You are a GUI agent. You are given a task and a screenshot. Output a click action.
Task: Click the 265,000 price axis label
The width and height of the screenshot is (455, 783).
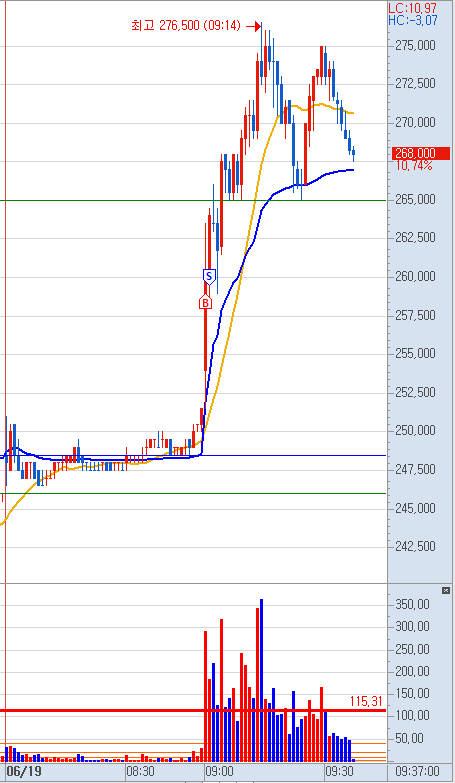point(415,199)
